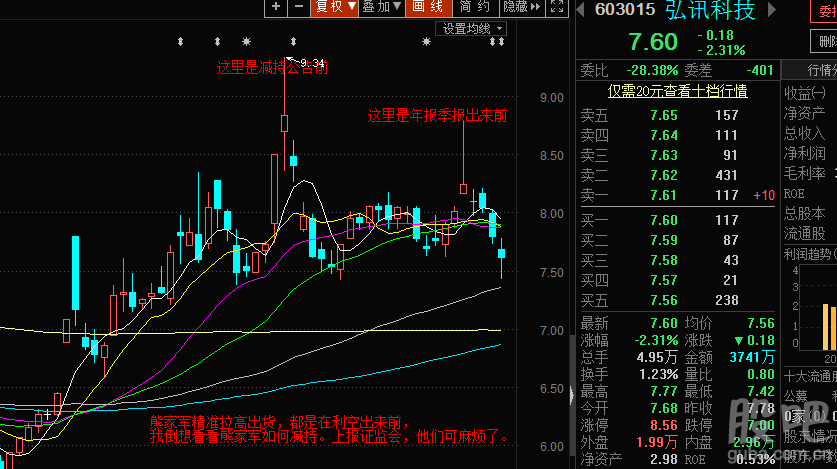Toggle fullscreen chart icon

point(557,7)
